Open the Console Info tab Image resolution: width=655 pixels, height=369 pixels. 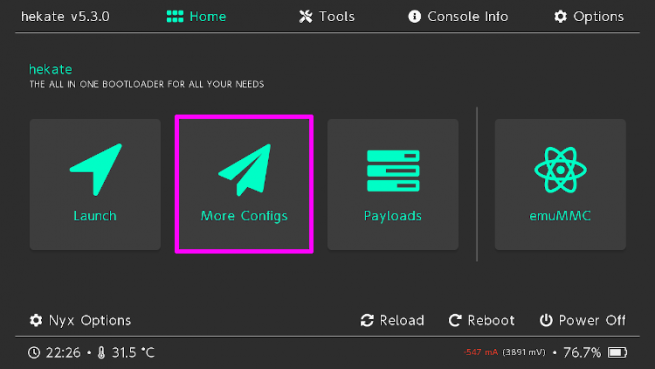tap(458, 16)
